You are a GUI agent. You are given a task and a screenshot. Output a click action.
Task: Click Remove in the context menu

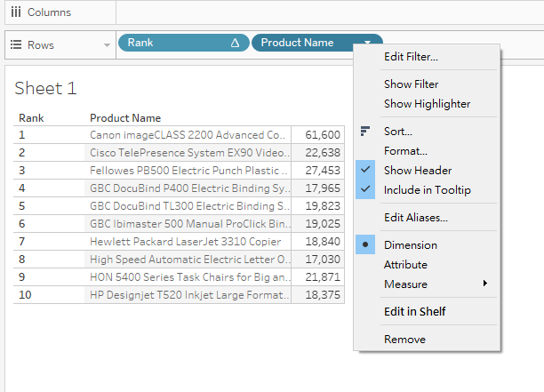[404, 340]
